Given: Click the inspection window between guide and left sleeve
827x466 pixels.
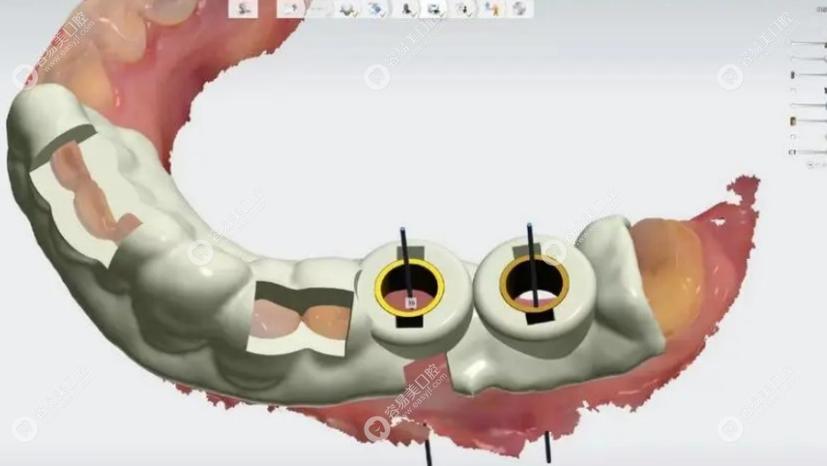Looking at the screenshot, I should [x=300, y=319].
